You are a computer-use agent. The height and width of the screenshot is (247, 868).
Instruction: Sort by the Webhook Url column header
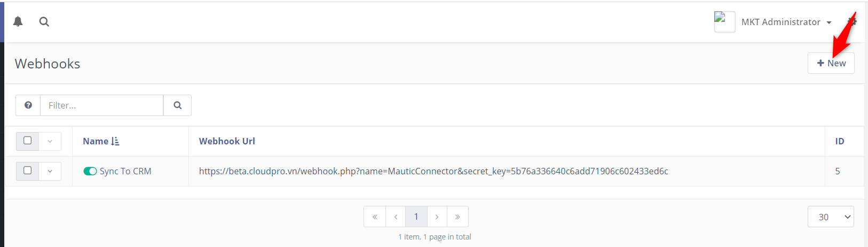(x=227, y=141)
